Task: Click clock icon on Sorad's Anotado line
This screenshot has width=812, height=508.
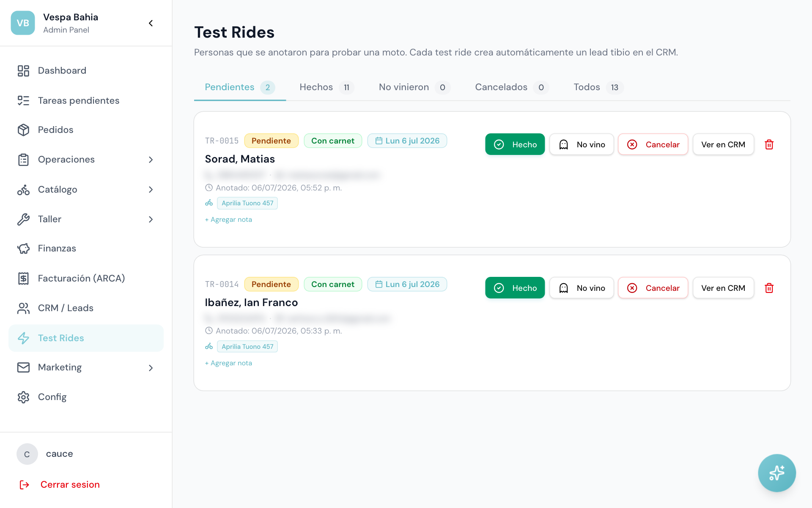Action: coord(209,188)
